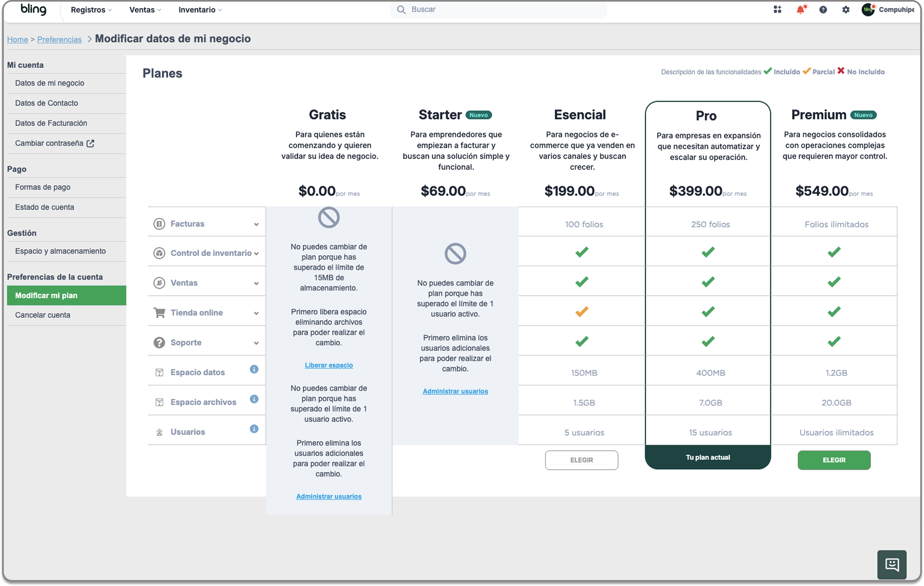This screenshot has width=924, height=586.
Task: Click the Tienda online cart icon
Action: click(159, 313)
